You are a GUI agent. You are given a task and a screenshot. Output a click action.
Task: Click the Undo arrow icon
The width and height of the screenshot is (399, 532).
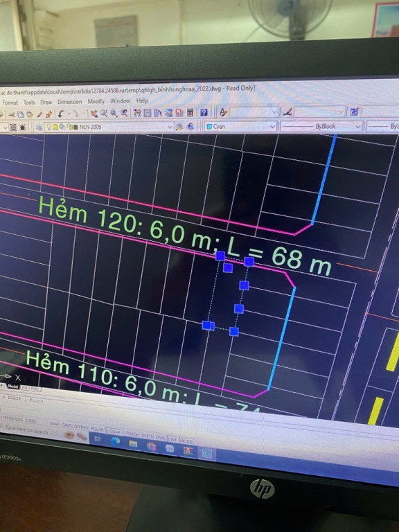point(61,114)
